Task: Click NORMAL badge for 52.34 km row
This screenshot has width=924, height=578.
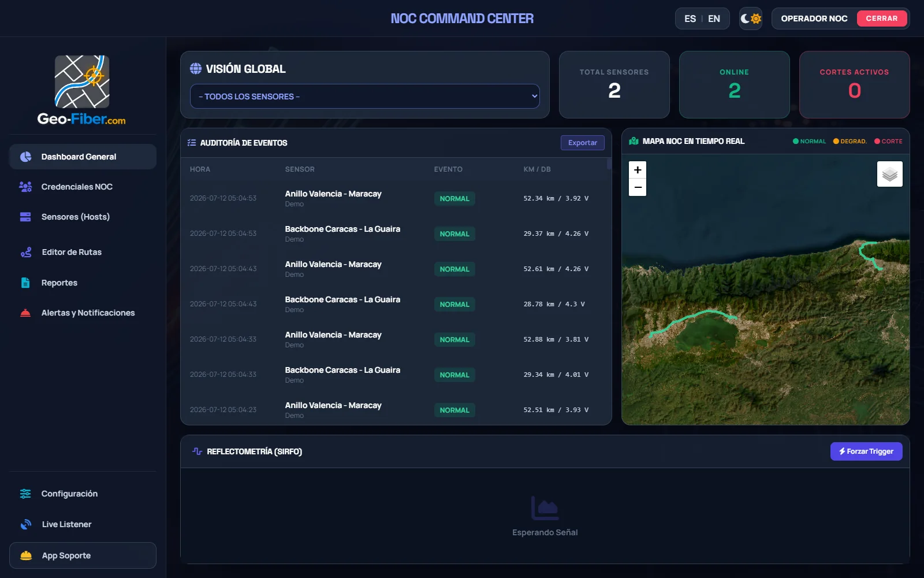Action: pos(454,198)
